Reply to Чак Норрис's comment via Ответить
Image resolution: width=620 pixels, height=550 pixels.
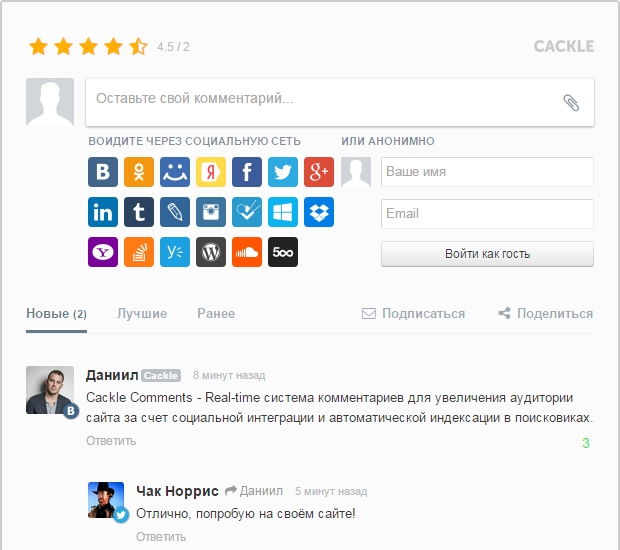(161, 537)
